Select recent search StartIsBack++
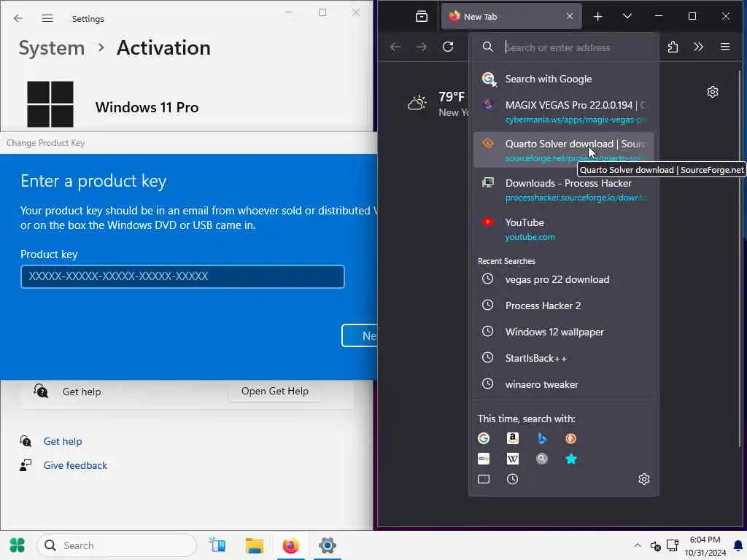 564,358
